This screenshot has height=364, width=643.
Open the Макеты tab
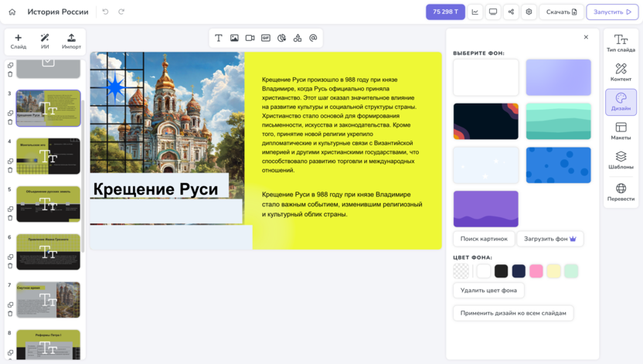[621, 131]
